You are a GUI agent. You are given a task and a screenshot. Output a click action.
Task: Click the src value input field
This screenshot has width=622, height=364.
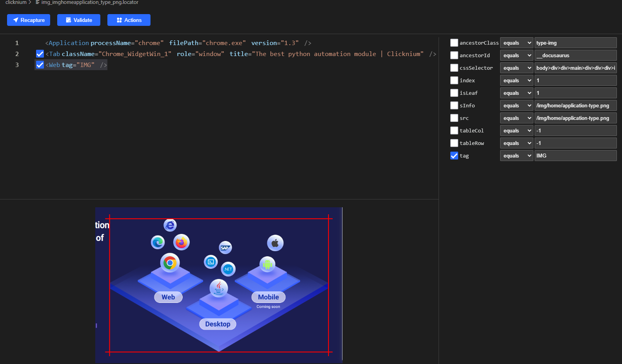click(575, 118)
